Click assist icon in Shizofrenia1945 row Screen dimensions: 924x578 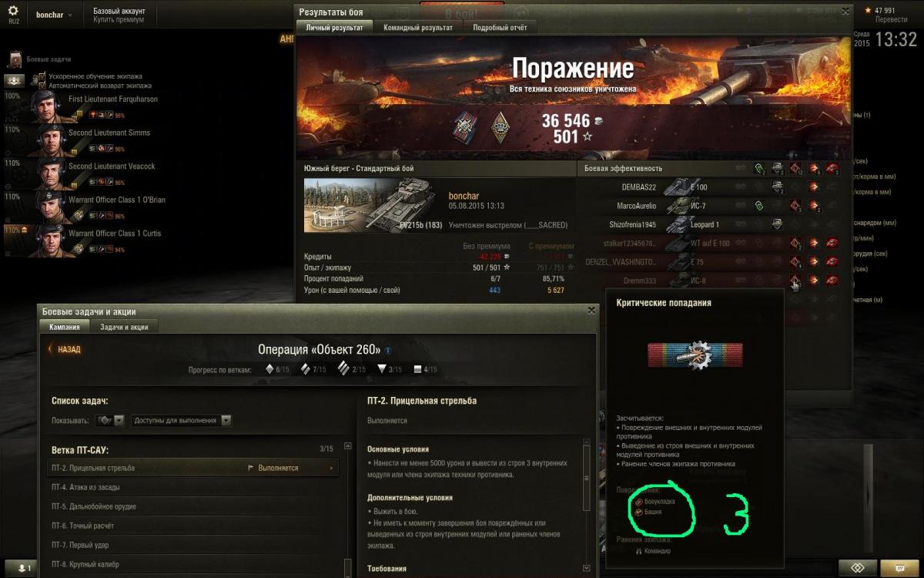[x=777, y=224]
